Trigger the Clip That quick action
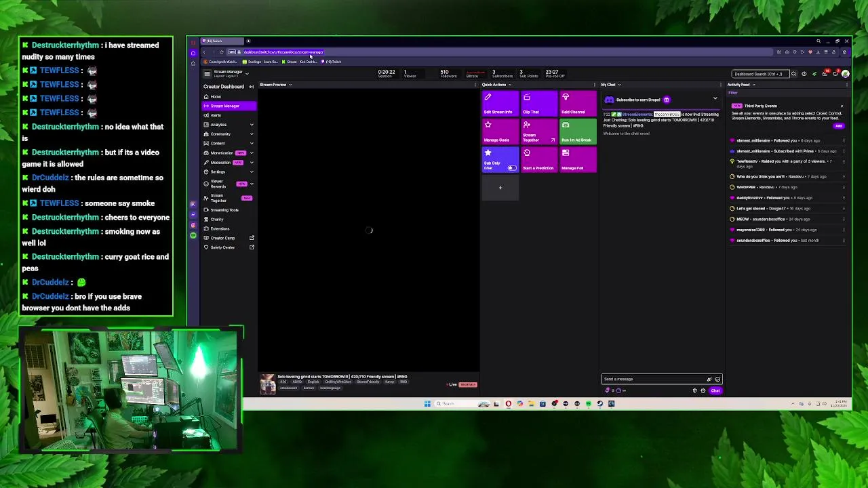Screen dimensions: 868x488 pos(539,103)
